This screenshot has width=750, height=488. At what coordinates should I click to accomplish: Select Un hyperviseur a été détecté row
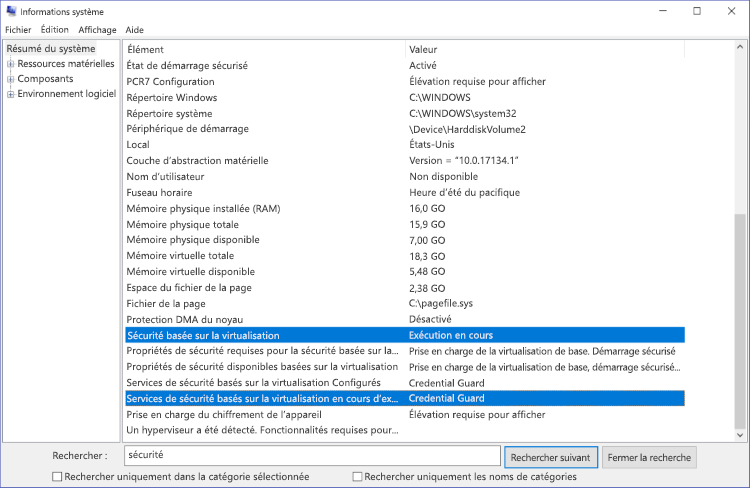pyautogui.click(x=405, y=430)
